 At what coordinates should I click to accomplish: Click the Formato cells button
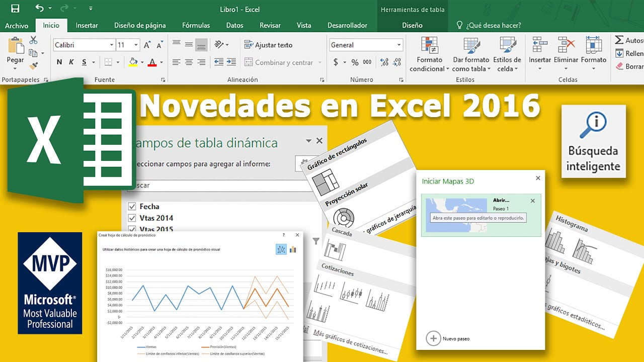point(594,53)
